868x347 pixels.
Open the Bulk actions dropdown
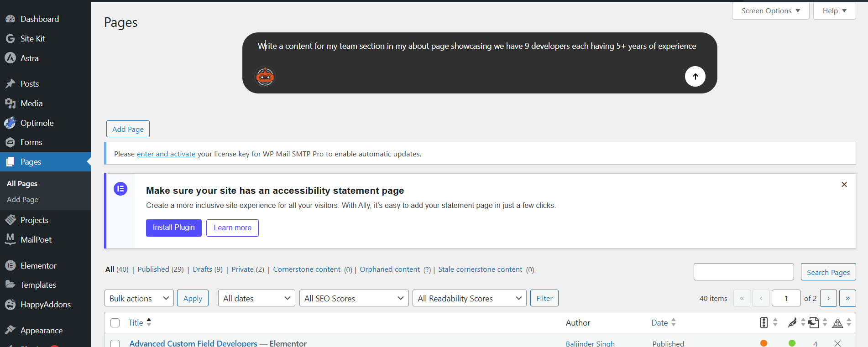click(139, 298)
